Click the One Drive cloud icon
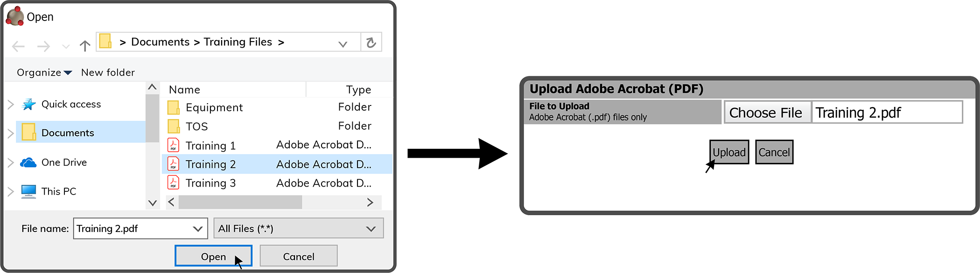Viewport: 980px width, 273px height. pos(28,162)
